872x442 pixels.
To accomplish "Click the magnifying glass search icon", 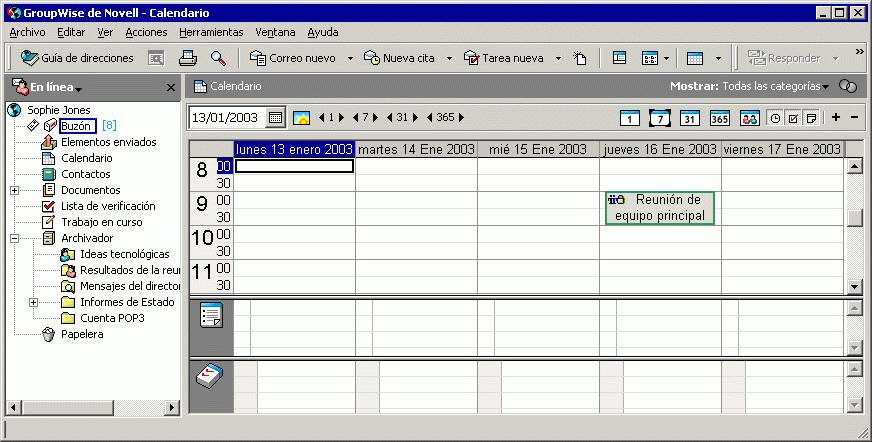I will 218,58.
